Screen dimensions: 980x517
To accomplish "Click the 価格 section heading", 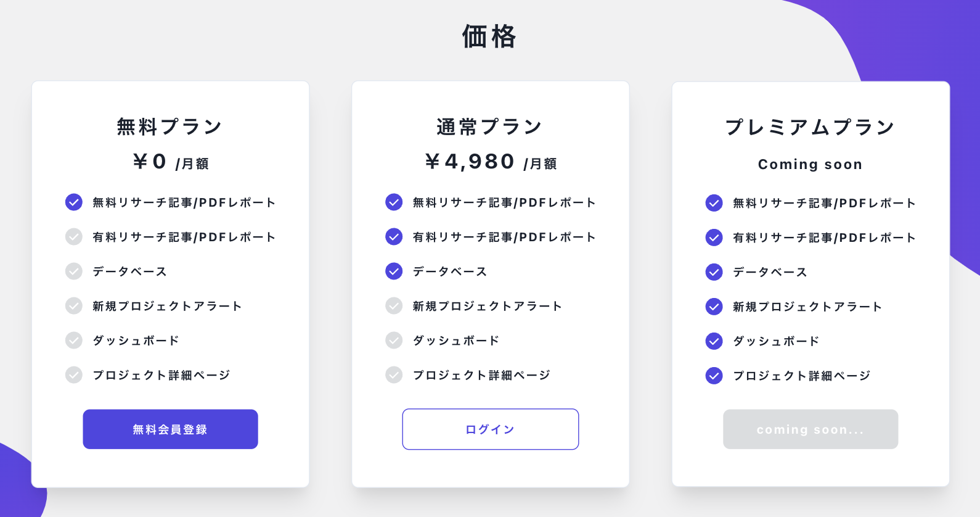I will (x=489, y=36).
